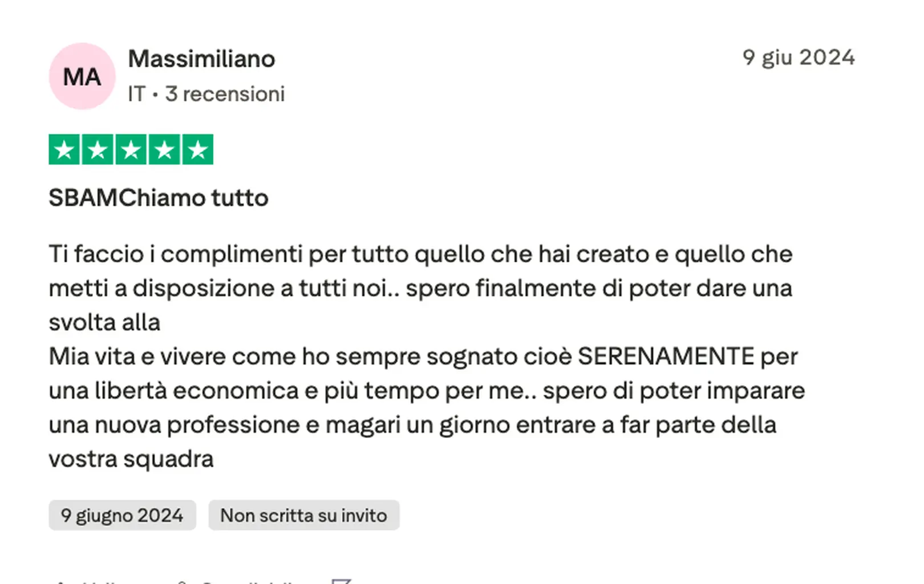Image resolution: width=924 pixels, height=584 pixels.
Task: Click the second green rating star
Action: (98, 149)
